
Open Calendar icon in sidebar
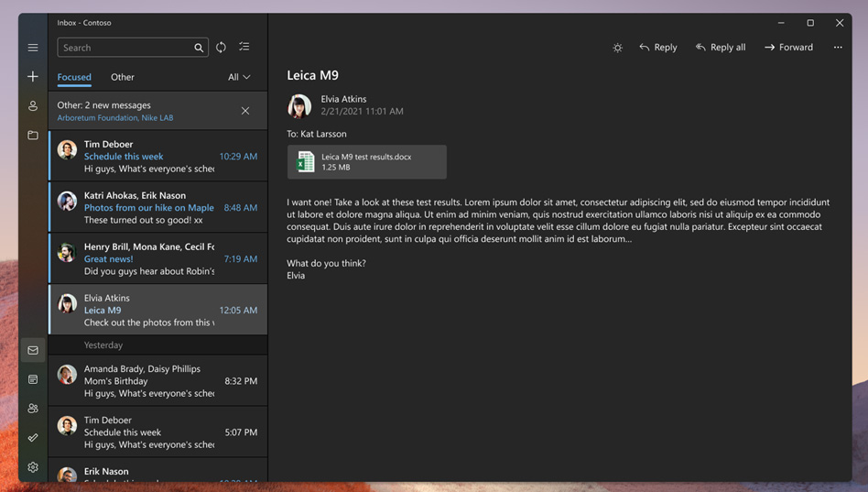pos(33,379)
